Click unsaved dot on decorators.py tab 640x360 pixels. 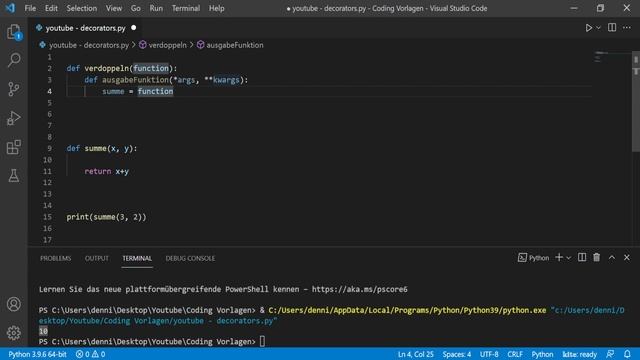pos(133,28)
